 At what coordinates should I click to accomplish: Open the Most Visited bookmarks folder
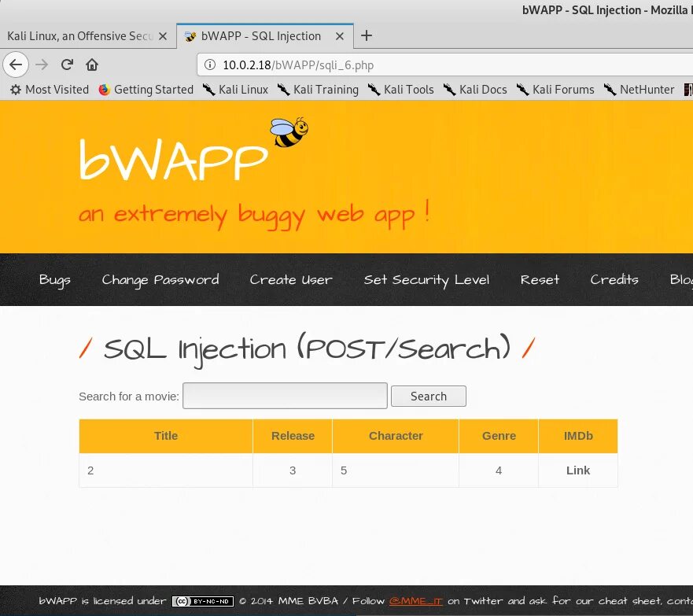point(50,90)
